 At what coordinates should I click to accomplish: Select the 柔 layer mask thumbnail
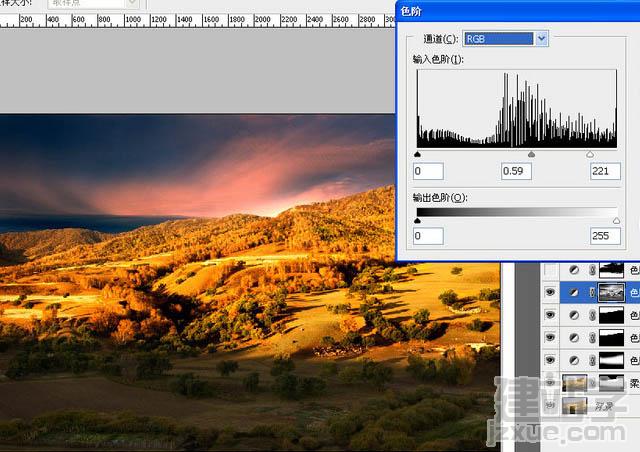click(x=611, y=383)
